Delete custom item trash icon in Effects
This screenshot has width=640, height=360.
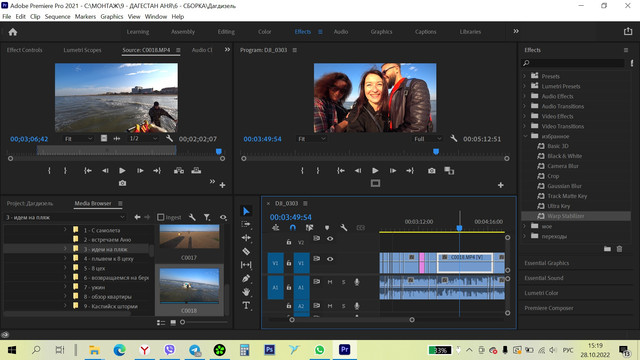tap(619, 249)
